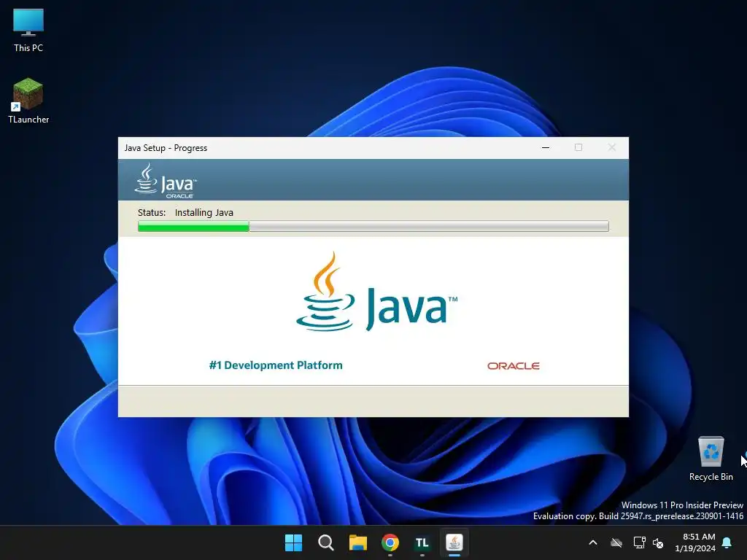Click the muted volume tray icon
Screen dimensions: 747x560
(x=658, y=542)
